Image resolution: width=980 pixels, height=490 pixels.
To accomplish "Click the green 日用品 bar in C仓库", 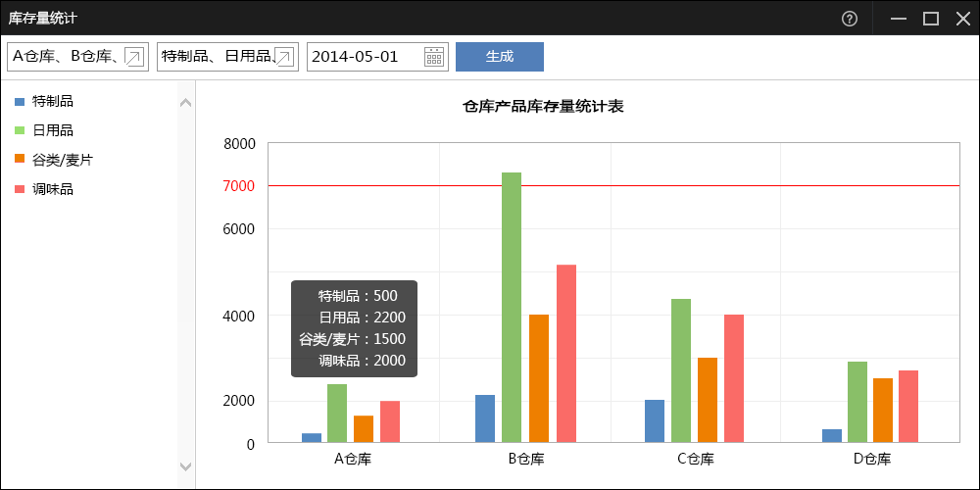I will coord(681,370).
